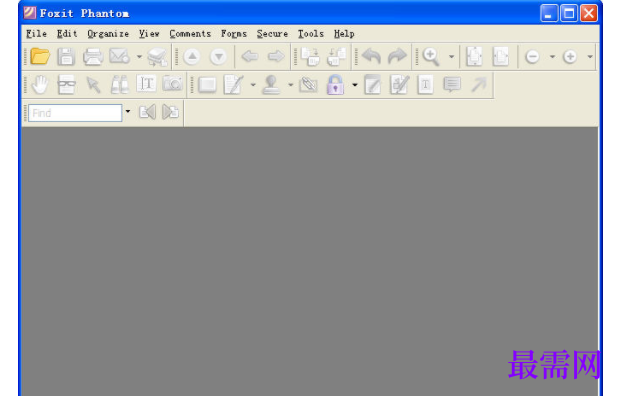Open the Zoom Out dropdown arrow
The image size is (620, 396).
[x=552, y=57]
